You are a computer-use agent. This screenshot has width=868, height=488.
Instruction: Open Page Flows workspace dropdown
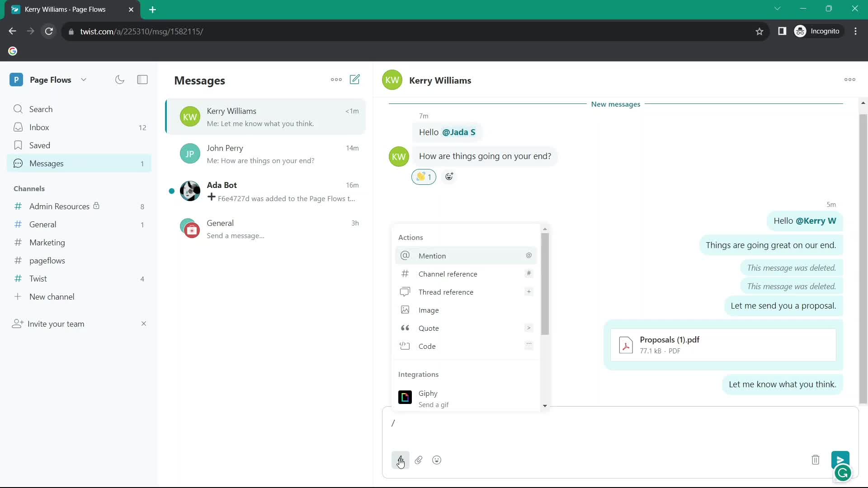(84, 80)
